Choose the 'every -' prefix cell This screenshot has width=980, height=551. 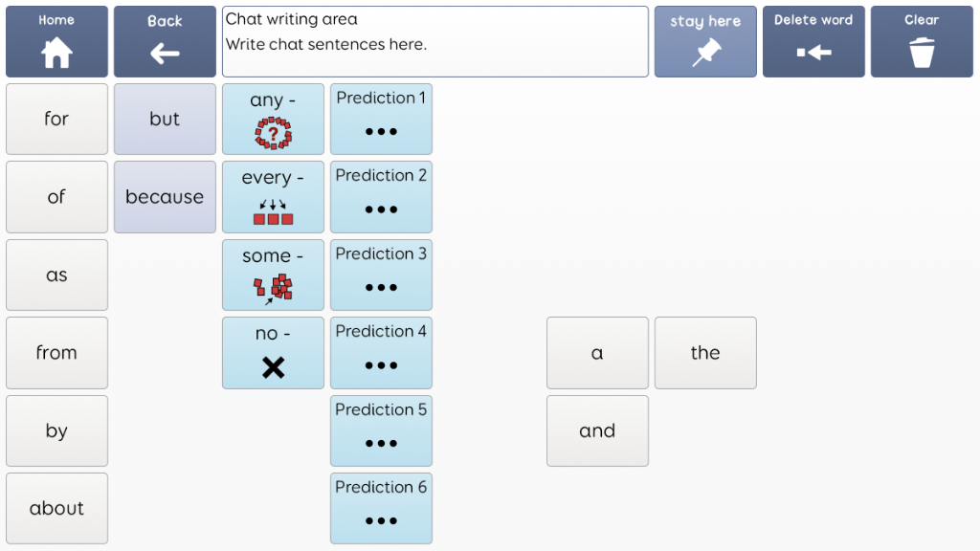[273, 197]
